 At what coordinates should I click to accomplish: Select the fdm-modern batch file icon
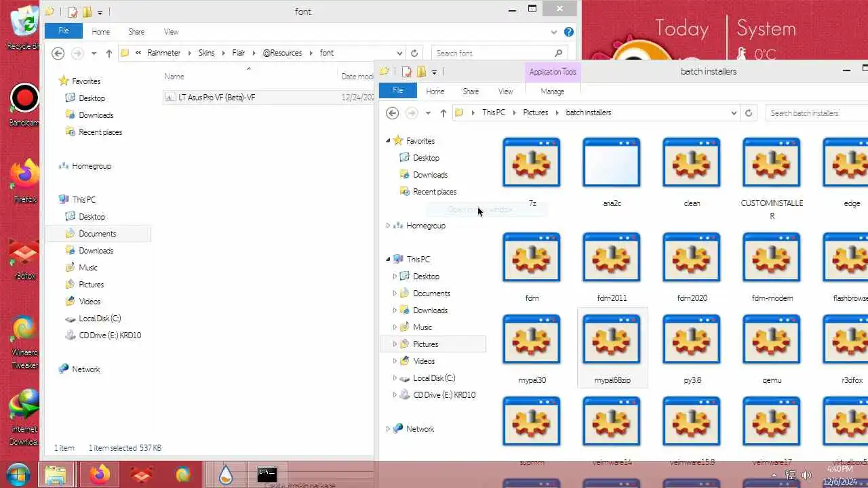772,258
